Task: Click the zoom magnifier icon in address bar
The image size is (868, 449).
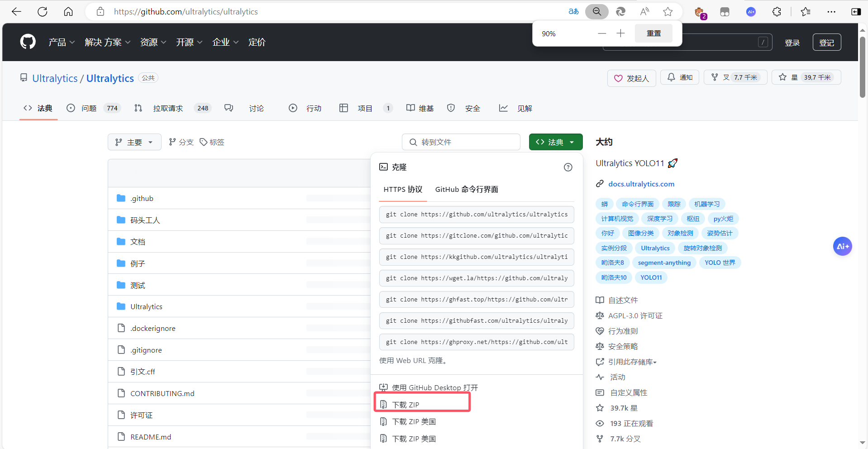Action: (597, 12)
